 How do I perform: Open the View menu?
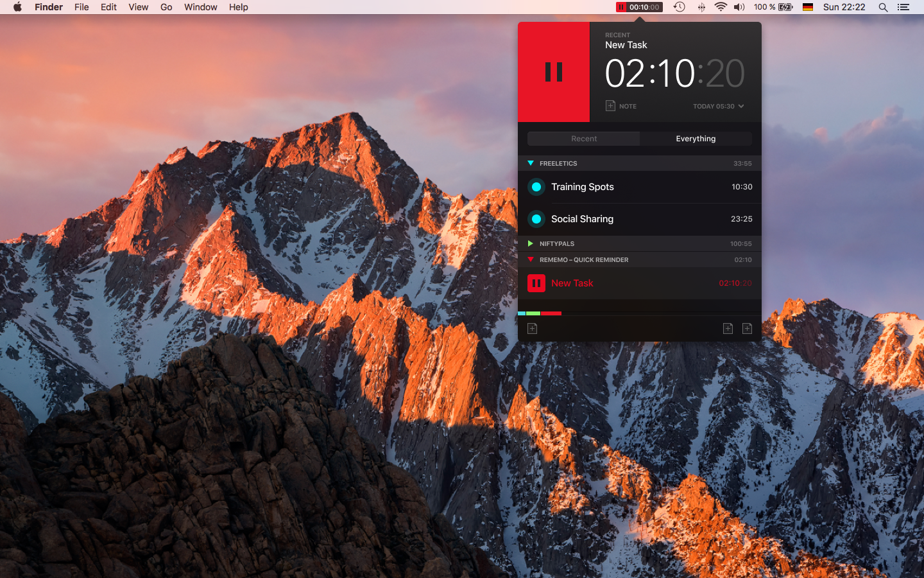[x=138, y=7]
